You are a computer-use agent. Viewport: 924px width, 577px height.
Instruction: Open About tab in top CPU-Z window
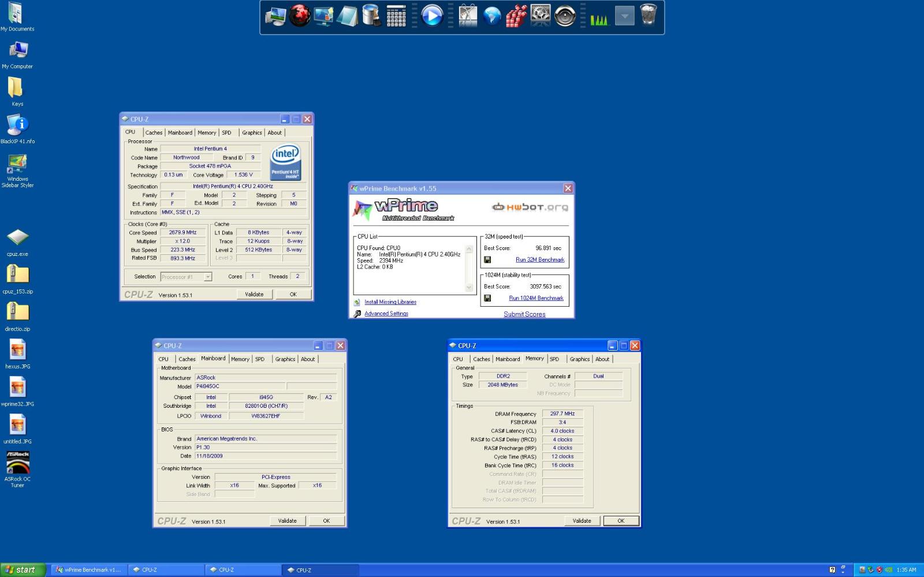click(274, 132)
